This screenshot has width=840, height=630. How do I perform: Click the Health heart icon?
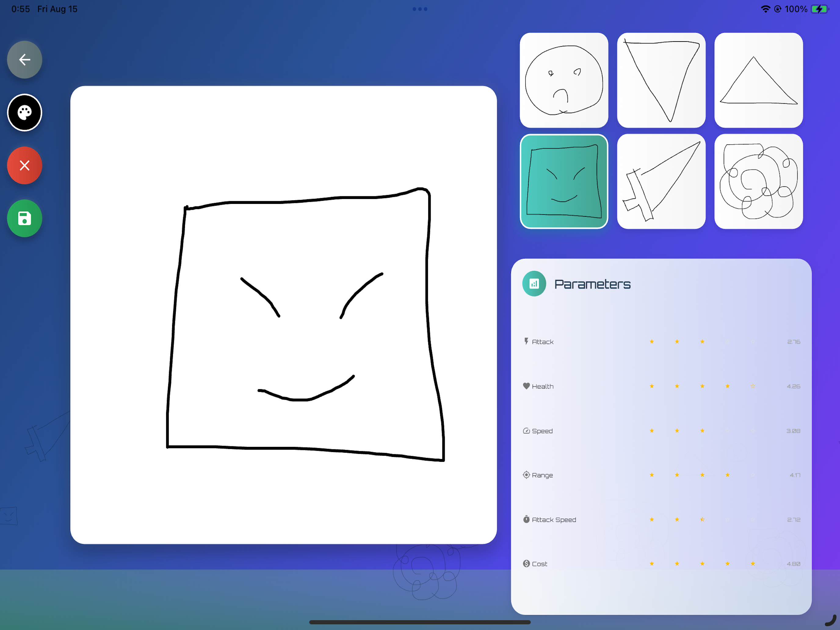[x=526, y=386]
